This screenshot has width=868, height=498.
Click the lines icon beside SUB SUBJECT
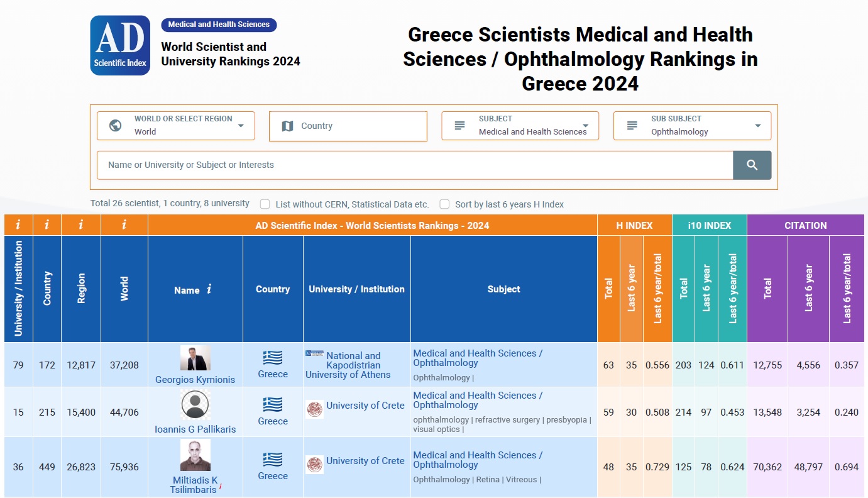click(632, 125)
